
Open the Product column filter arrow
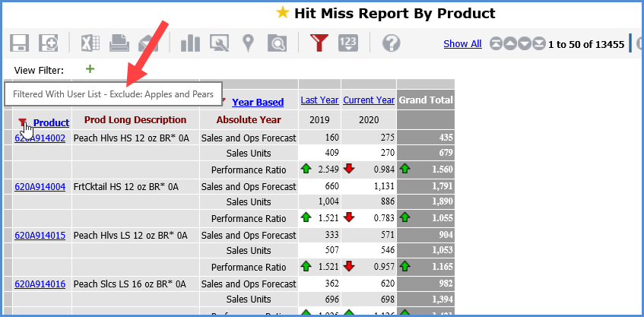(x=22, y=122)
